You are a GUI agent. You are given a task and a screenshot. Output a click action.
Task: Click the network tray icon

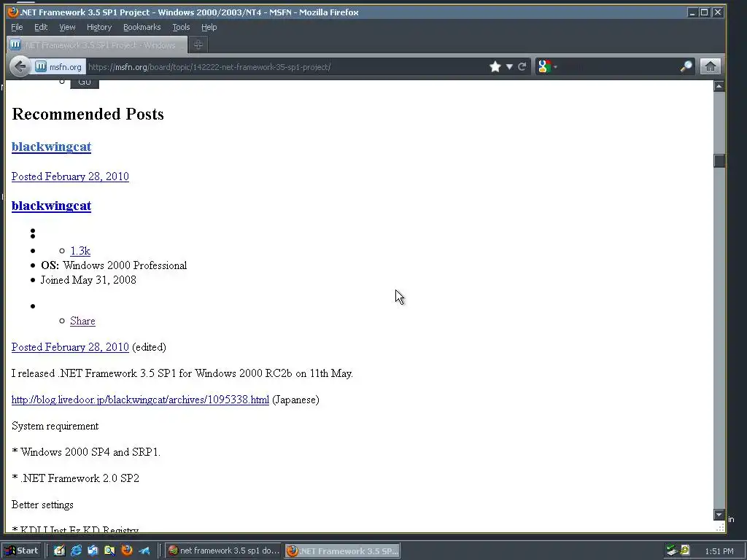click(672, 551)
